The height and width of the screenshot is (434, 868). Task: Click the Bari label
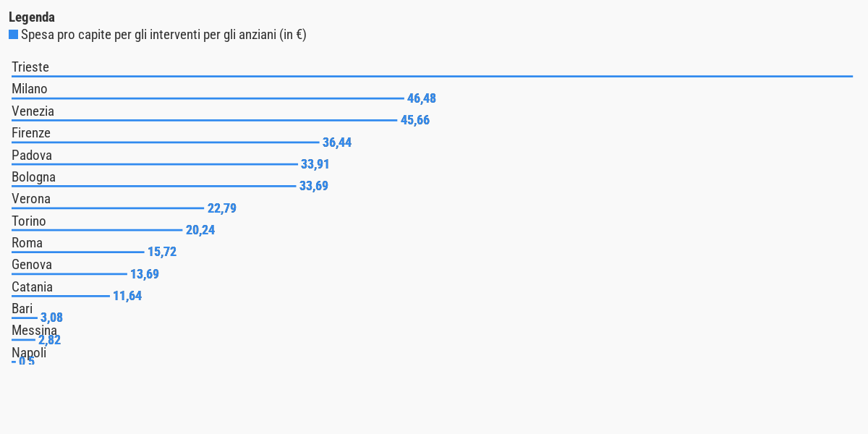tap(22, 309)
